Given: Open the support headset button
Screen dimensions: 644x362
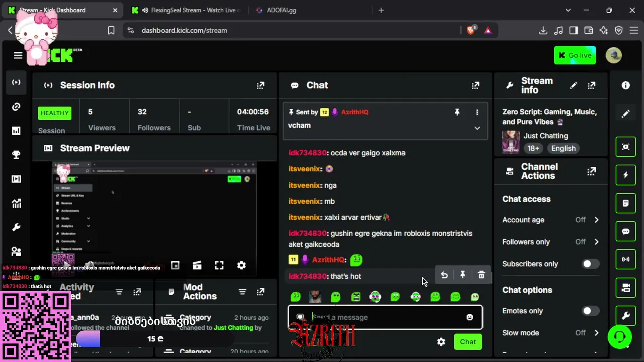Looking at the screenshot, I should coord(620,337).
